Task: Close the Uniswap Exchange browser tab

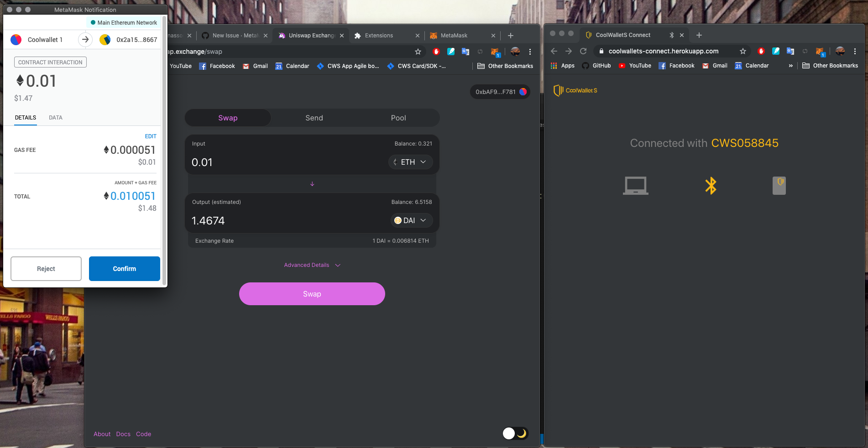Action: tap(342, 36)
